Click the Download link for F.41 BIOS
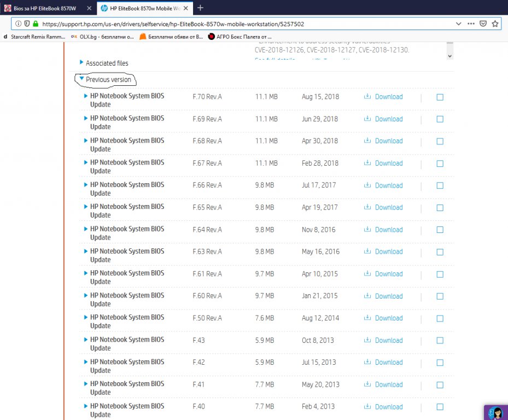This screenshot has height=420, width=508. 388,384
